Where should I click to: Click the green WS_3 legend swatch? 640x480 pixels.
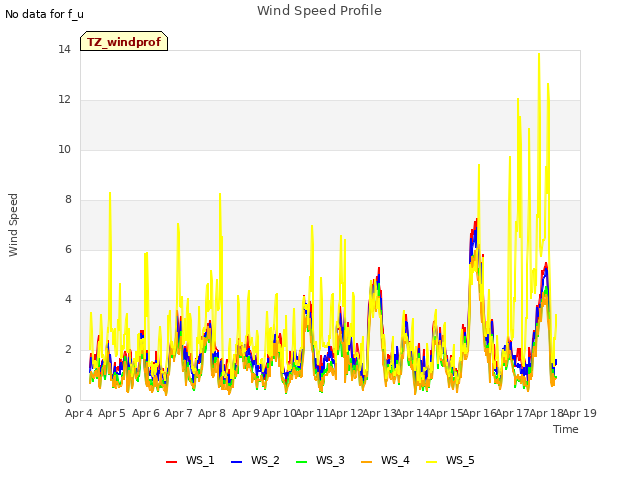pos(302,462)
